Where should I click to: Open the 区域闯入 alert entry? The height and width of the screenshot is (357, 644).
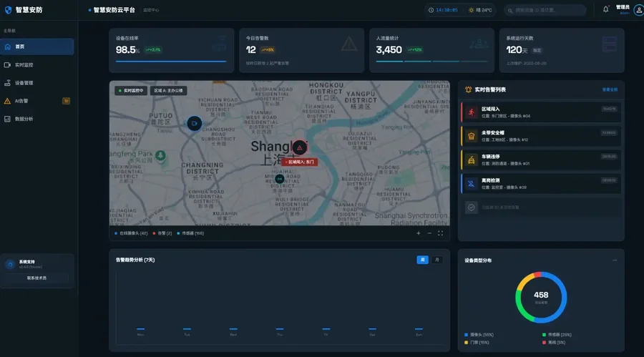coord(541,112)
